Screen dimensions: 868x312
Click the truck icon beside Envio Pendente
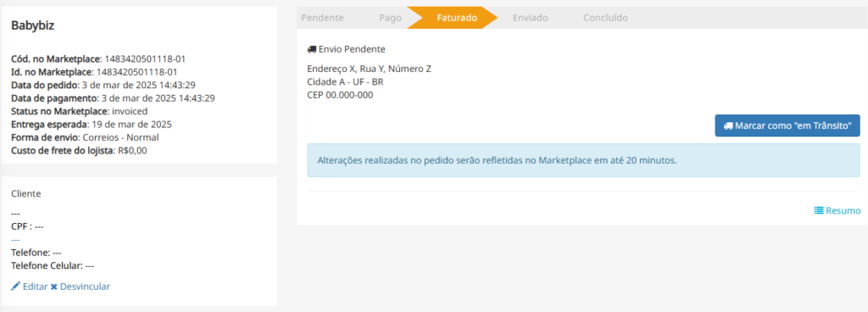click(x=312, y=49)
